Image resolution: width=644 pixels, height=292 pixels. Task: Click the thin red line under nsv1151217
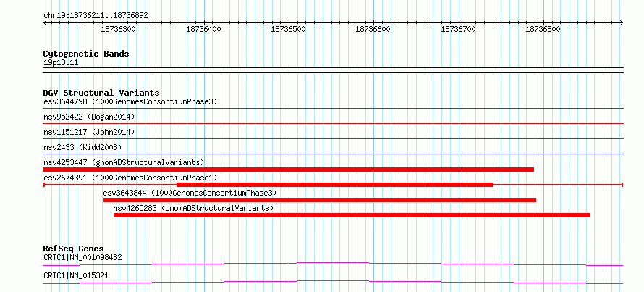point(333,139)
